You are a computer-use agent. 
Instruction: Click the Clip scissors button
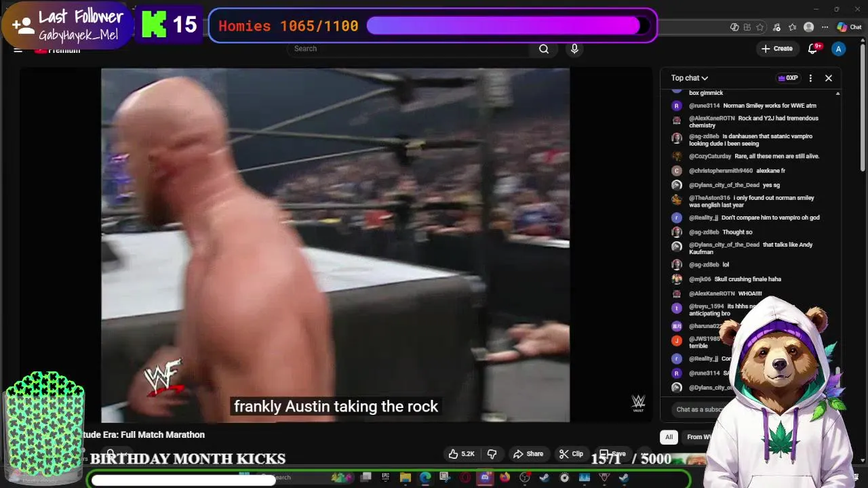pos(571,454)
